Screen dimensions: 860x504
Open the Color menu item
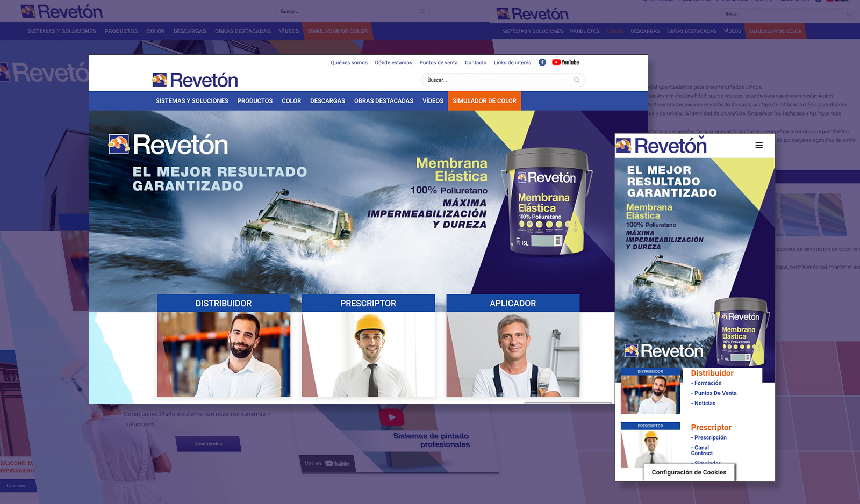coord(291,101)
